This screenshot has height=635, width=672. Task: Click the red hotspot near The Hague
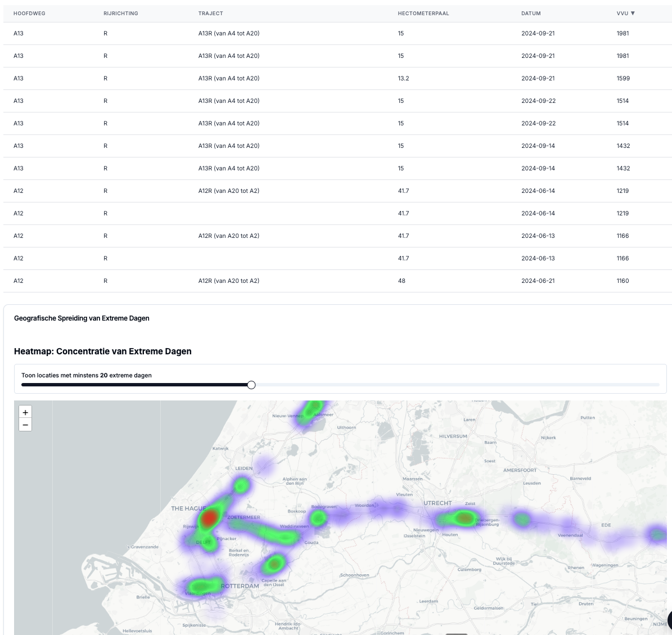pyautogui.click(x=210, y=517)
